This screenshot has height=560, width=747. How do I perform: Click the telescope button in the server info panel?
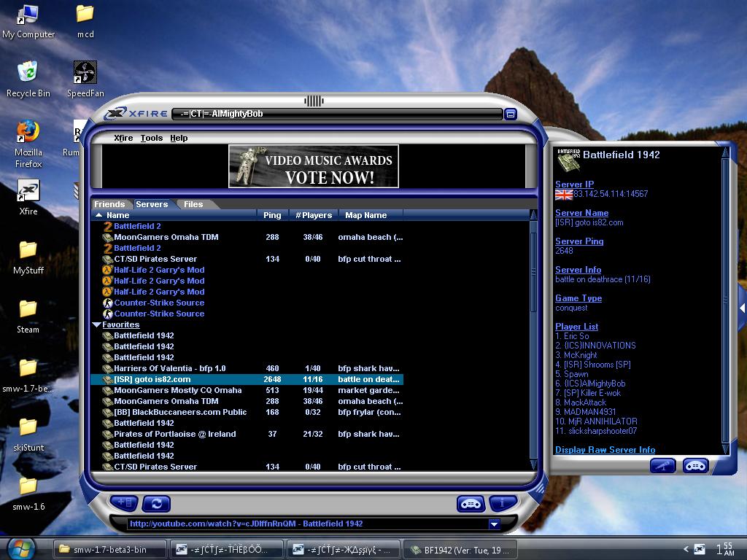(662, 465)
